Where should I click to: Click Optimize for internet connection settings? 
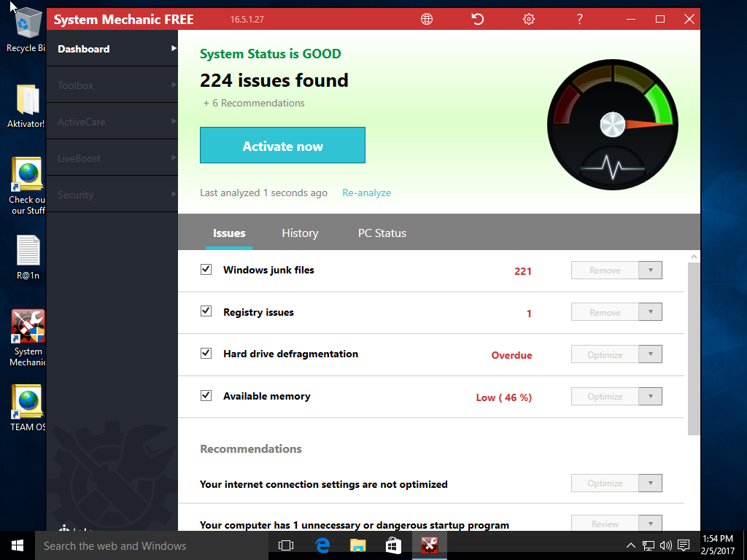[x=605, y=483]
